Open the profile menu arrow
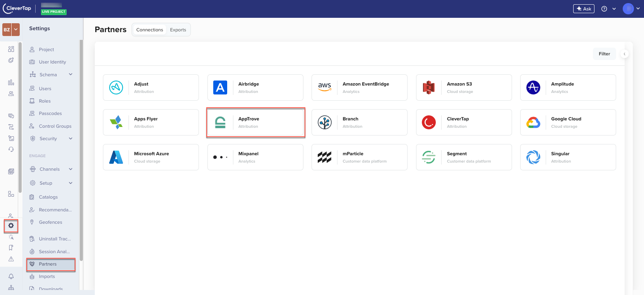The height and width of the screenshot is (295, 644). tap(638, 9)
